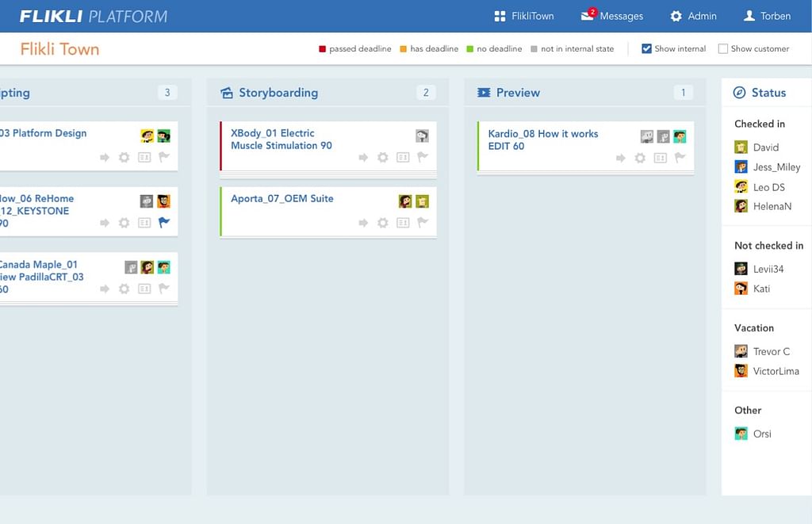
Task: Enable the Show customer checkbox
Action: click(722, 48)
